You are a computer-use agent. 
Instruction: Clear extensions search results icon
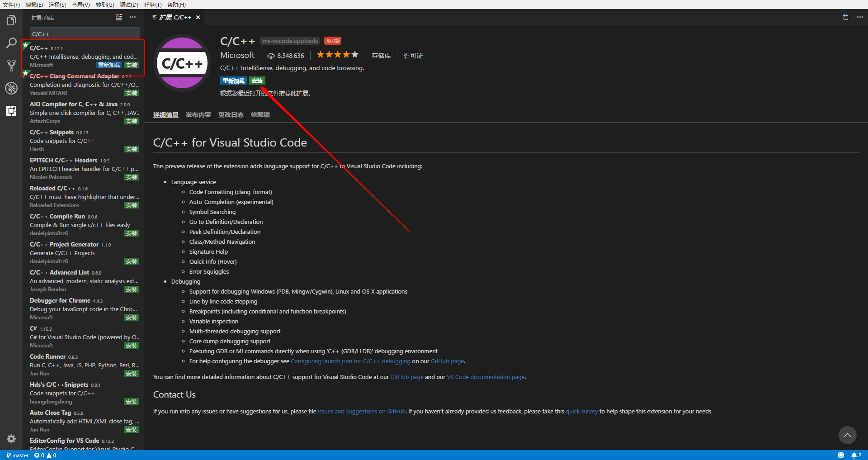point(118,17)
